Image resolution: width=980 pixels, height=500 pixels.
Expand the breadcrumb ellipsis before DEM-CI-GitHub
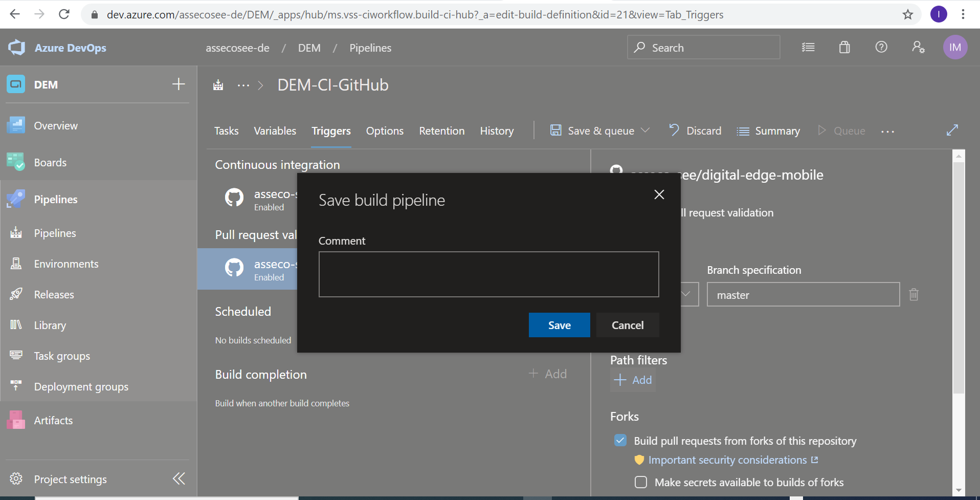click(x=243, y=85)
